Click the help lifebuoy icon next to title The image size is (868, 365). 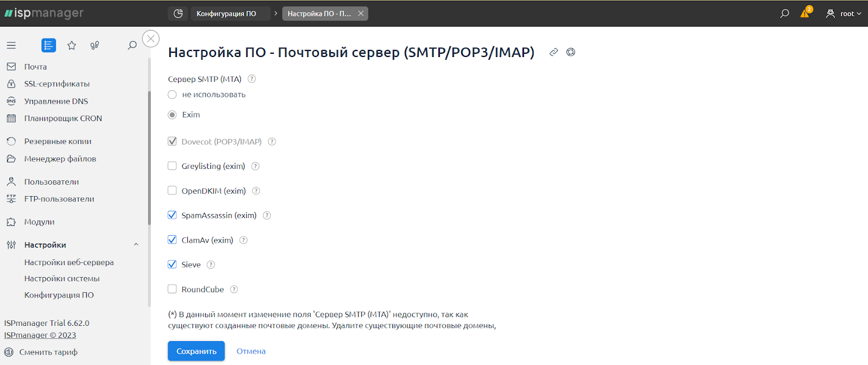[571, 52]
